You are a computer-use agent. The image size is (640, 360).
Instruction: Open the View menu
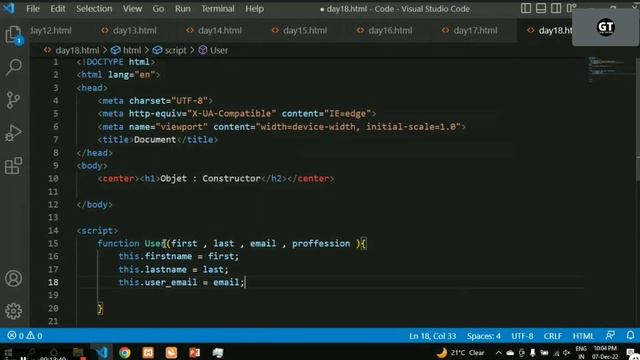pyautogui.click(x=132, y=9)
